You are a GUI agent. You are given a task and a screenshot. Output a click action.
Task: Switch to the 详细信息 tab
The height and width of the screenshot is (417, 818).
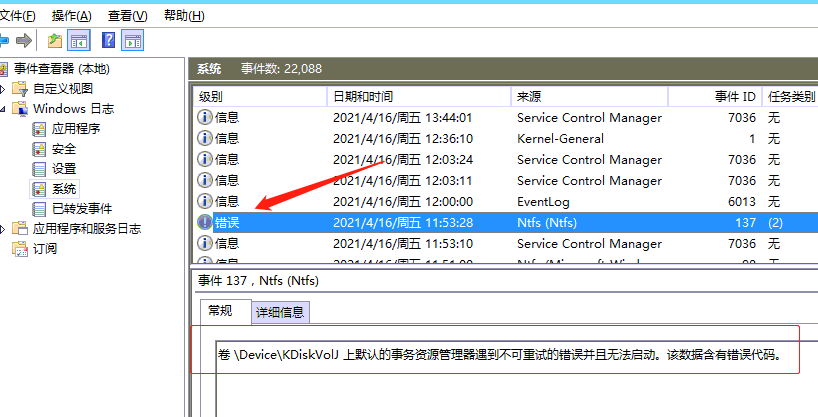[x=280, y=312]
